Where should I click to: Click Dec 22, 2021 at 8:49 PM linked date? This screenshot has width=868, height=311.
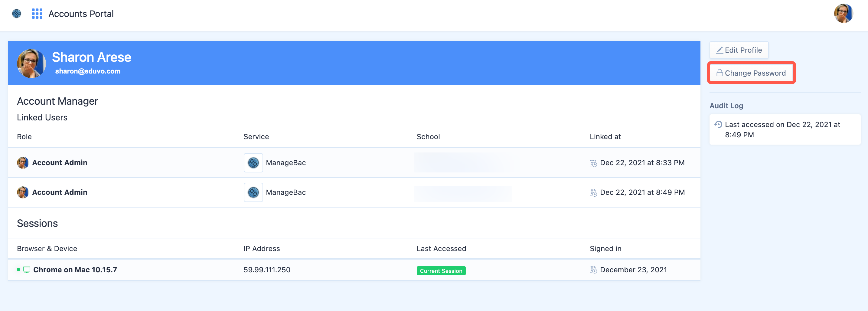pyautogui.click(x=642, y=192)
